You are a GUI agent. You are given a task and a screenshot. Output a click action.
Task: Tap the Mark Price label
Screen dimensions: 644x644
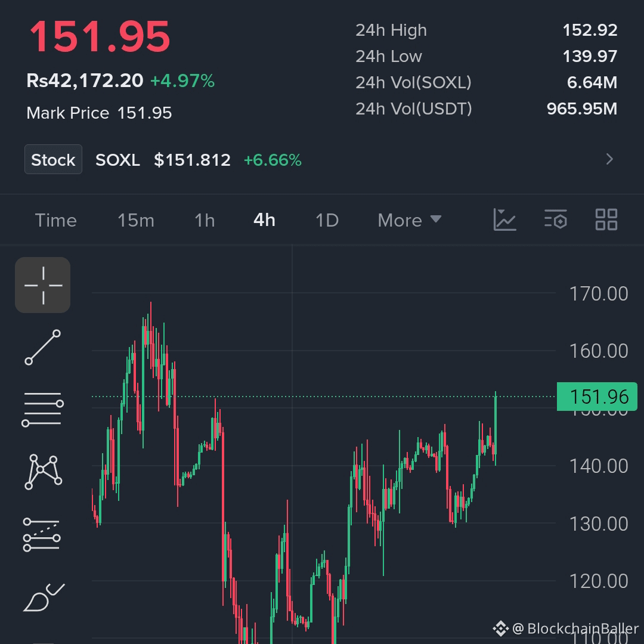pos(68,113)
